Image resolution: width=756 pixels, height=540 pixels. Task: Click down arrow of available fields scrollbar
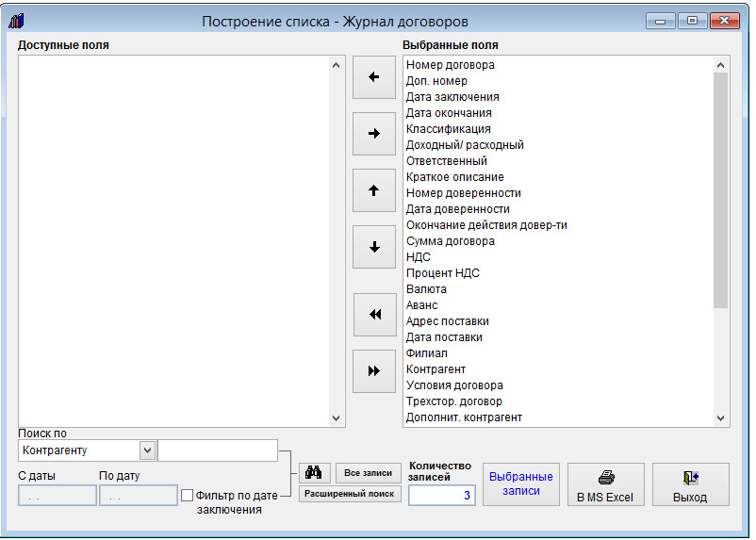[x=337, y=418]
